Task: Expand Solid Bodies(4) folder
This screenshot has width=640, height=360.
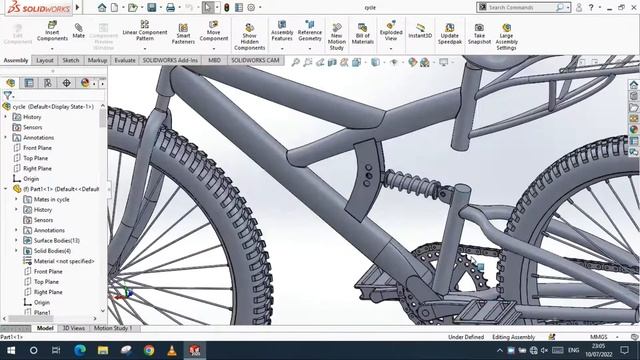Action: click(x=16, y=251)
